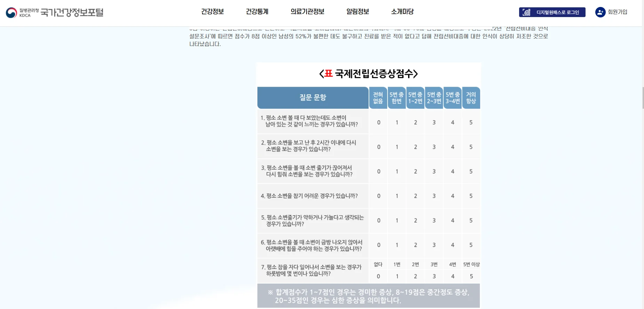This screenshot has width=644, height=309.
Task: Click question 3 text about 소변 줄기가 끊어져서
Action: [x=307, y=171]
